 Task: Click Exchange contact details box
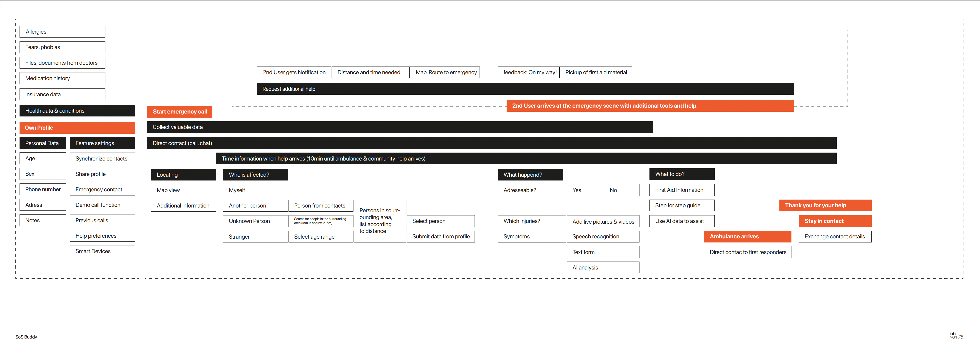pos(835,237)
